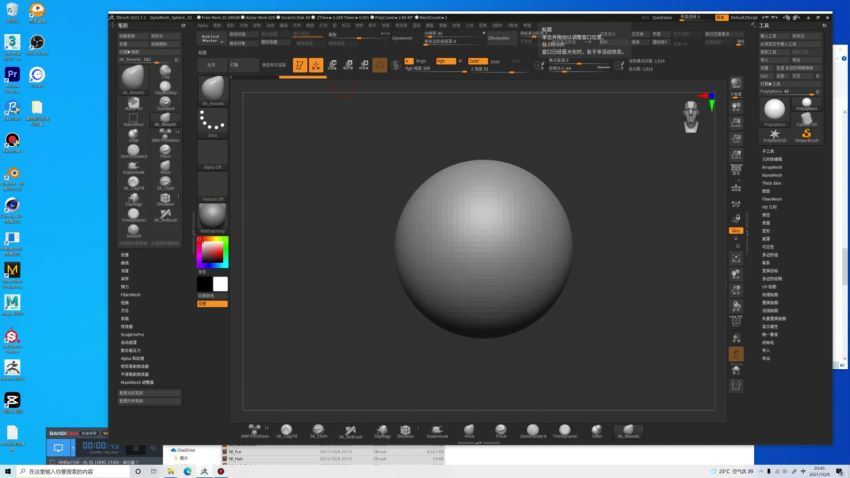Screen dimensions: 850x478
Task: Click the GoZ button in Tool palette
Action: (765, 76)
